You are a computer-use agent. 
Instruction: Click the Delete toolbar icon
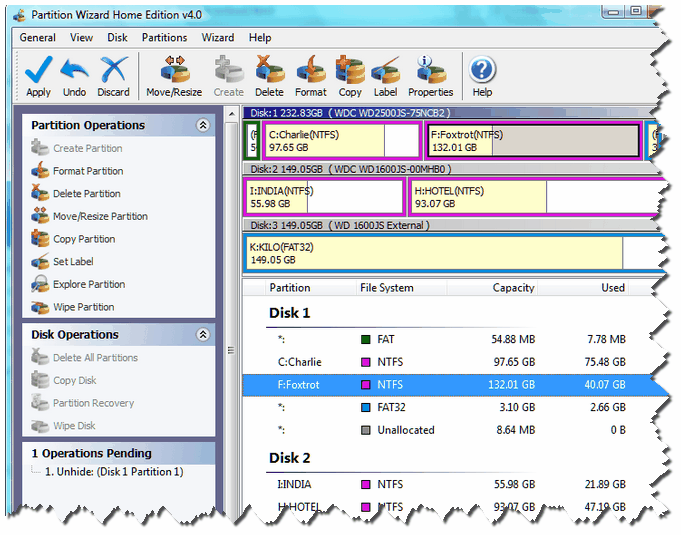tap(269, 69)
